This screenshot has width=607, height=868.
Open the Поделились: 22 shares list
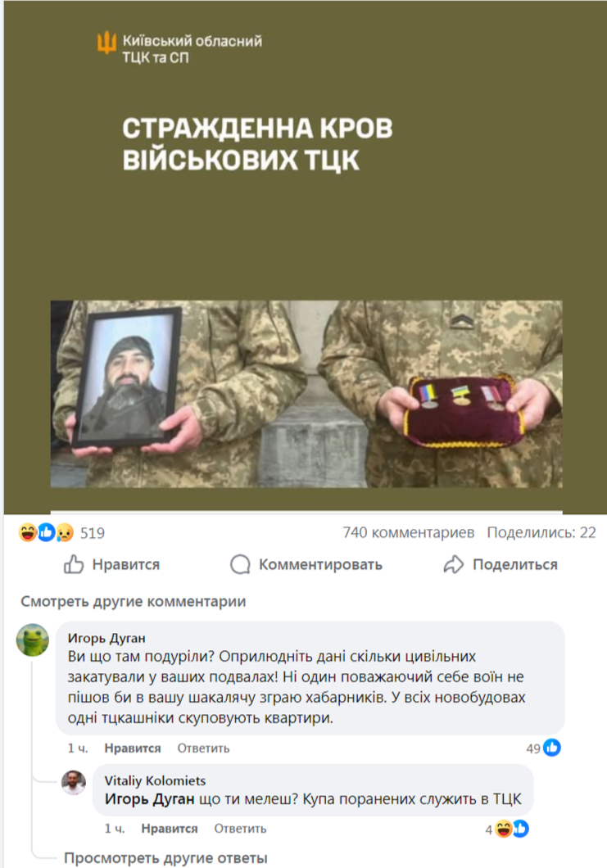541,532
